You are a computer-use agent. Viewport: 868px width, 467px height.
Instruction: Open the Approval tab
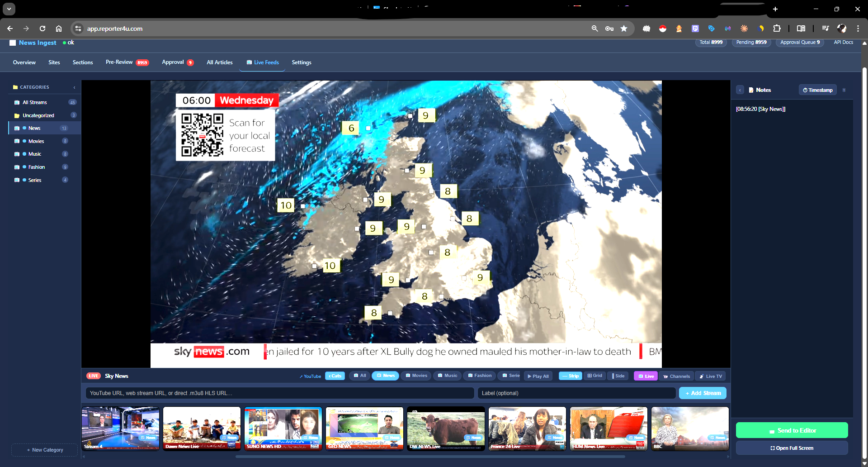178,62
